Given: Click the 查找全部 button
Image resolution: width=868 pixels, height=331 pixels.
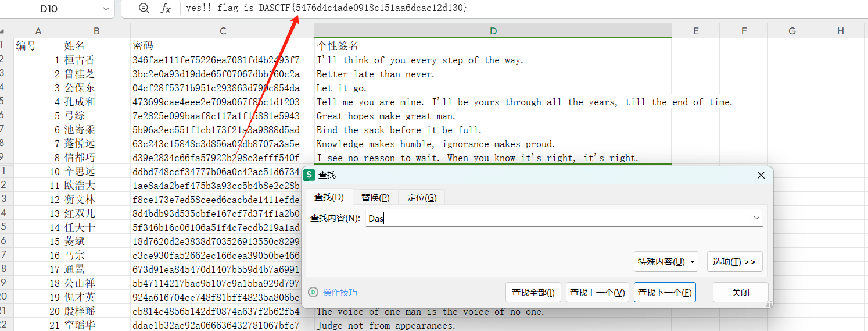Looking at the screenshot, I should tap(533, 293).
